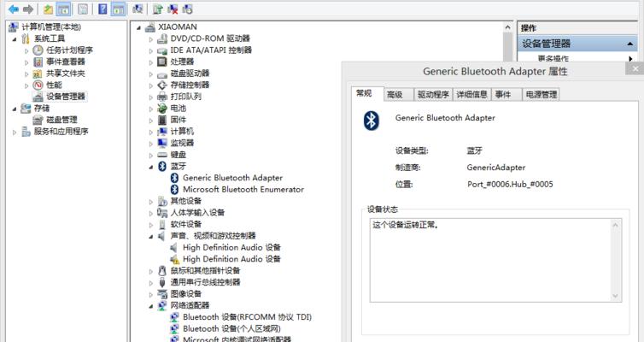Click the Up One Level folder icon
Screen dimensions: 644x342
[x=49, y=9]
